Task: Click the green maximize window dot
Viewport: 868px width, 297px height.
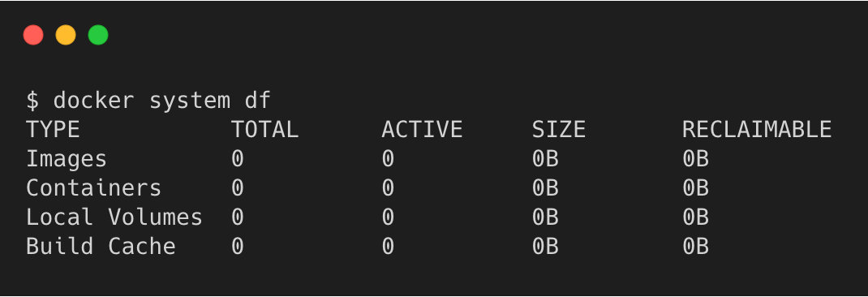Action: pos(98,35)
